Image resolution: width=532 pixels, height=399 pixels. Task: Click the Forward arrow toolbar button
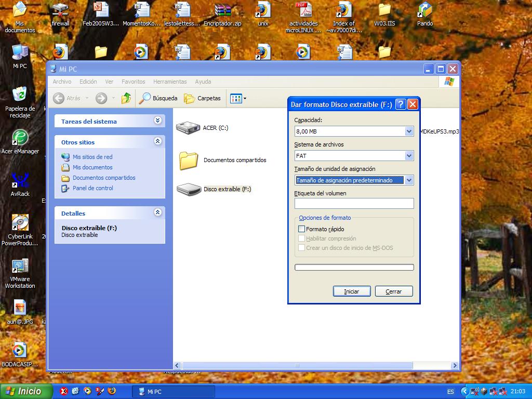[101, 98]
